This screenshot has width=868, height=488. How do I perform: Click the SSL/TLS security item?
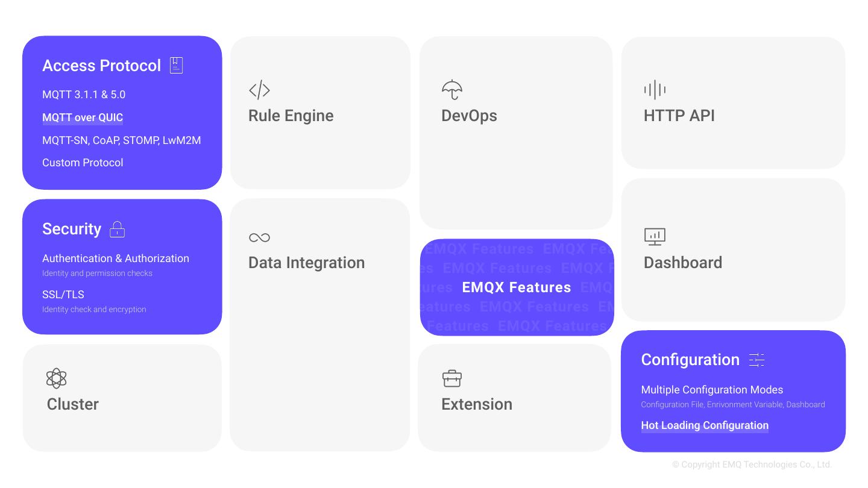tap(63, 295)
